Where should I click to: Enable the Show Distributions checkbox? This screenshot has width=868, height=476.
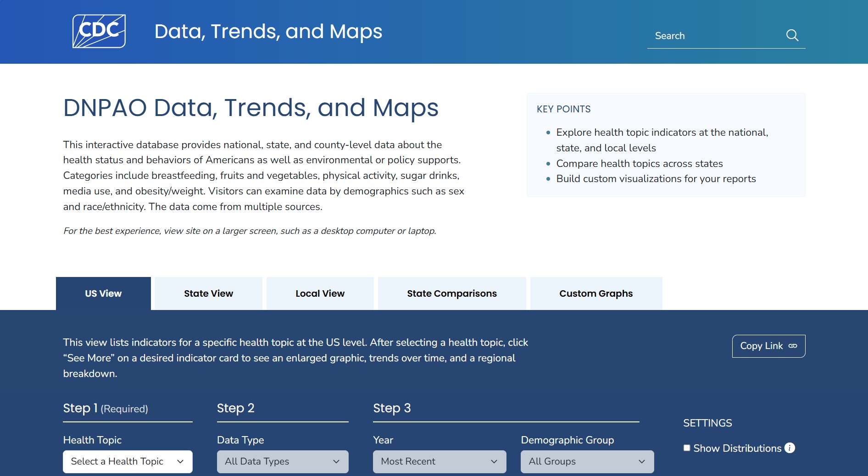coord(686,448)
